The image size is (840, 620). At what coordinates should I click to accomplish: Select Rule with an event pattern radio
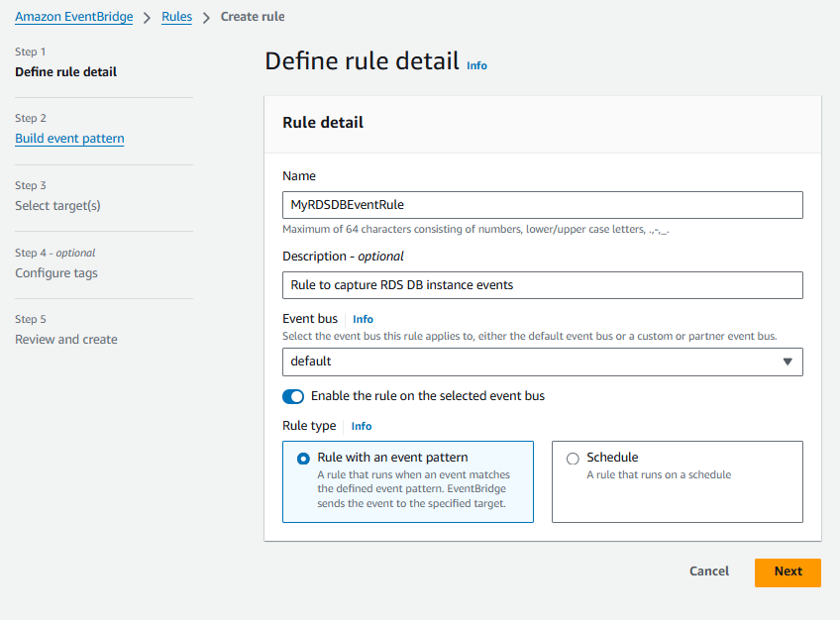point(303,459)
